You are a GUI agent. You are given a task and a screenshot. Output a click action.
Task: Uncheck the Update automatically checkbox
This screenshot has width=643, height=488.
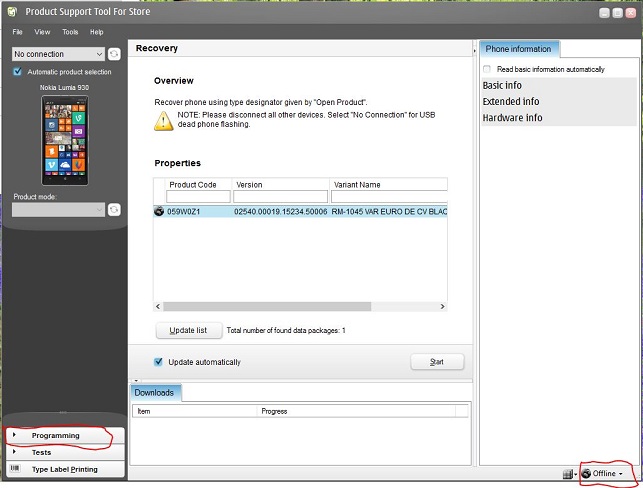coord(158,362)
